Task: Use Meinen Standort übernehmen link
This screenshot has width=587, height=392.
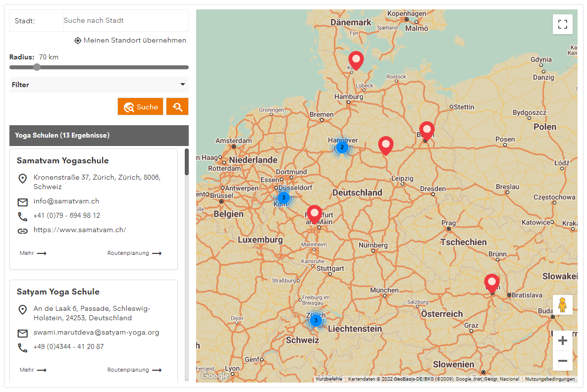Action: [x=130, y=41]
